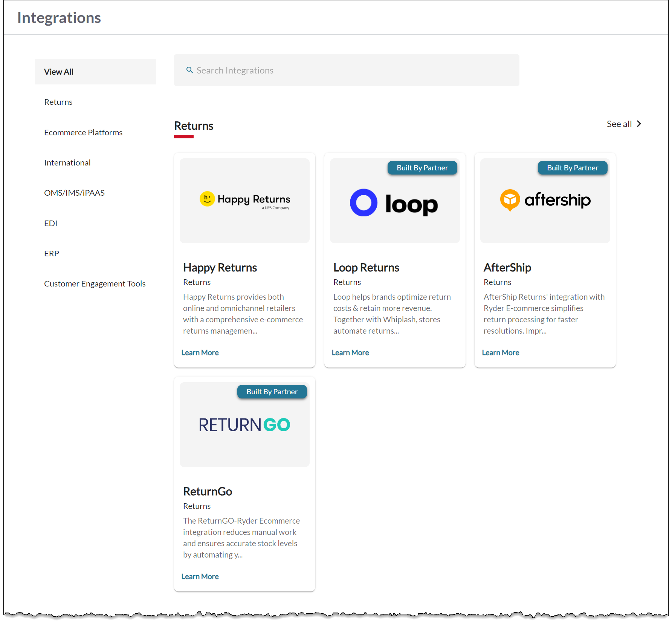This screenshot has width=672, height=625.
Task: Click the AfterShip logo image
Action: pyautogui.click(x=545, y=200)
